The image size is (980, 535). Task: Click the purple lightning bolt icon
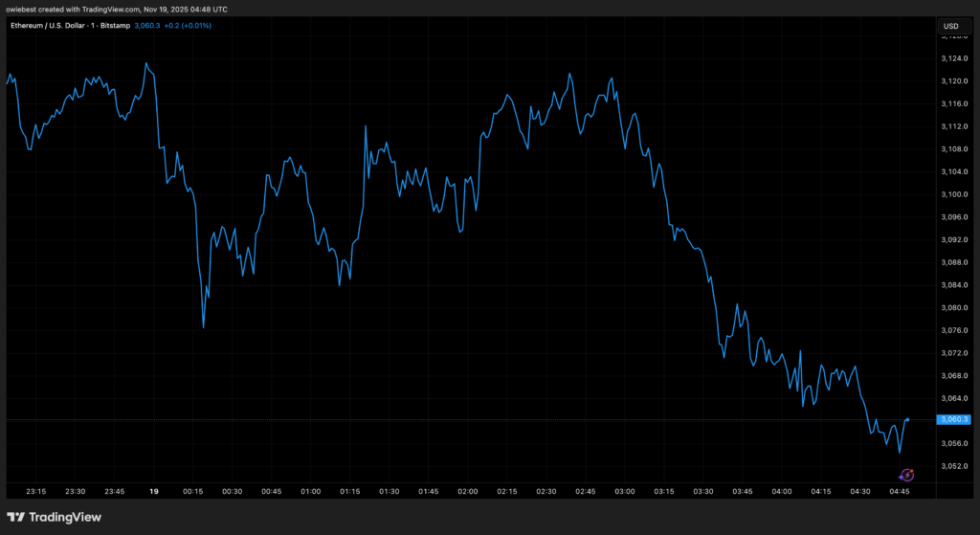click(907, 475)
